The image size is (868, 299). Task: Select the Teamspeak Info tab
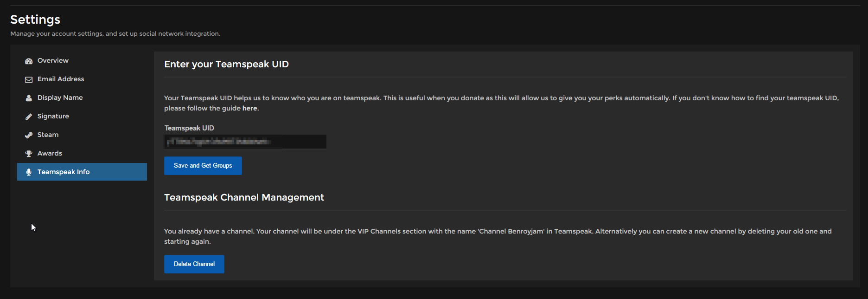[64, 172]
